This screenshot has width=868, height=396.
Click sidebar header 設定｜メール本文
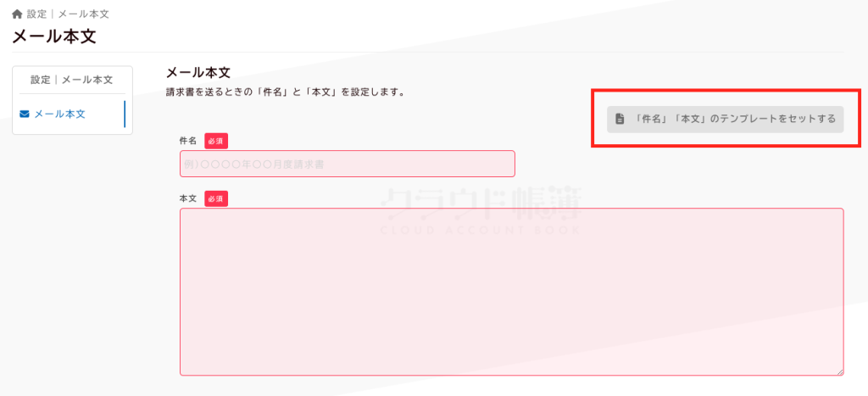click(72, 80)
